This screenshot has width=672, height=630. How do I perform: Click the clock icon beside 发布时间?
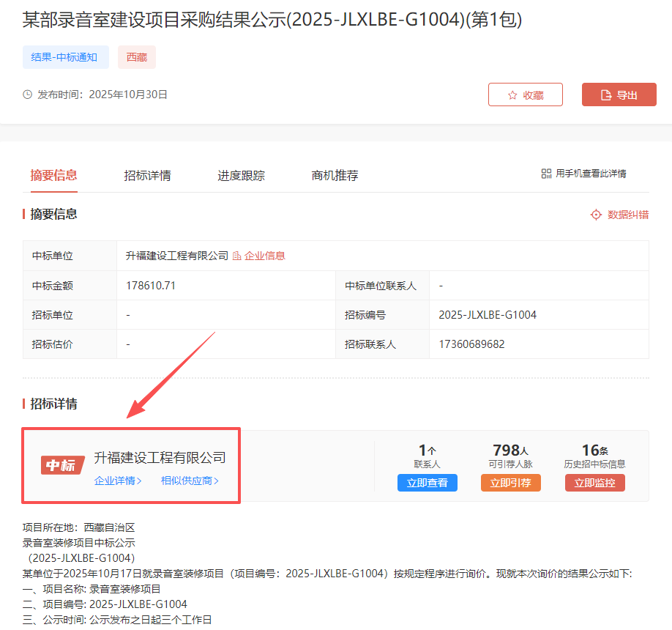click(28, 94)
